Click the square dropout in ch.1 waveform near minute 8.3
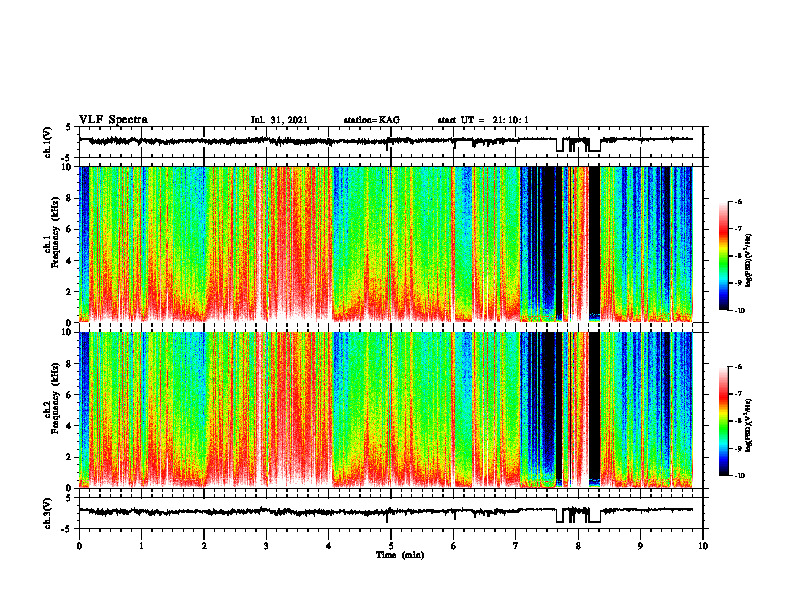Viewport: 792px width, 612px height. point(595,146)
